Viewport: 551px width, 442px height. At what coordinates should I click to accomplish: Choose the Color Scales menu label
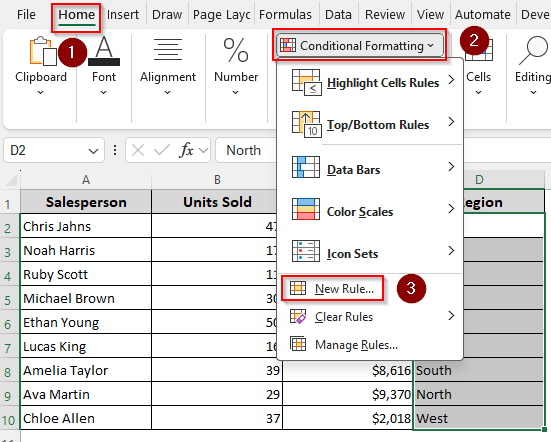point(360,212)
